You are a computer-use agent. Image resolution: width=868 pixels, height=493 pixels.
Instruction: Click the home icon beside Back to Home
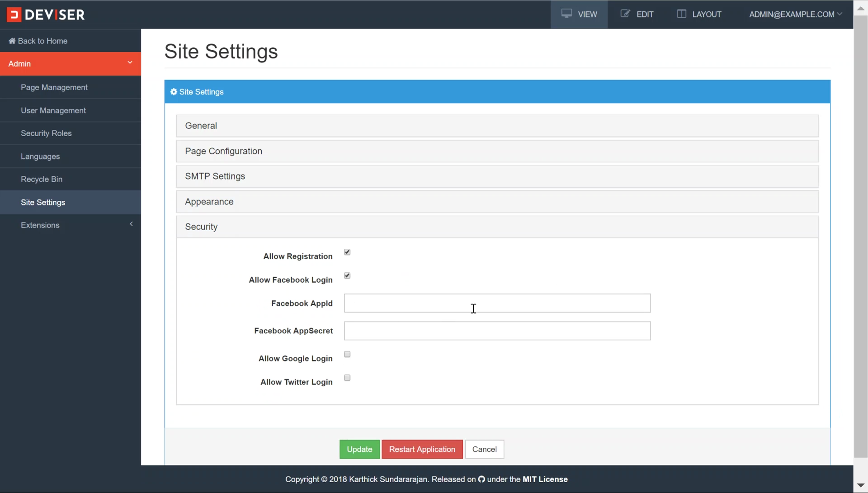pos(12,41)
